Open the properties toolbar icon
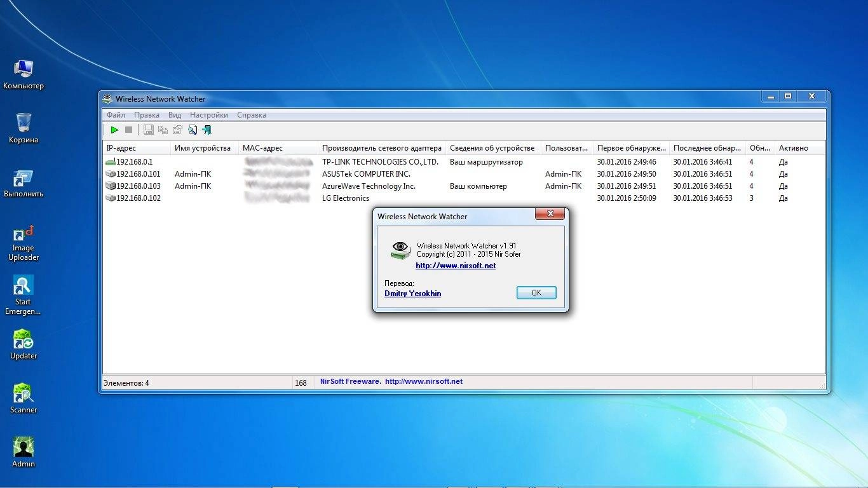 (177, 130)
